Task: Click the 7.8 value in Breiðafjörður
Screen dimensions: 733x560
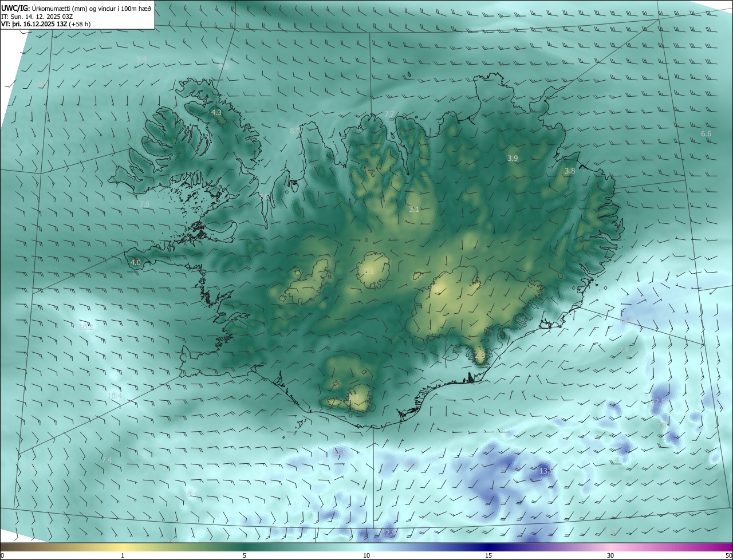Action: [x=144, y=204]
